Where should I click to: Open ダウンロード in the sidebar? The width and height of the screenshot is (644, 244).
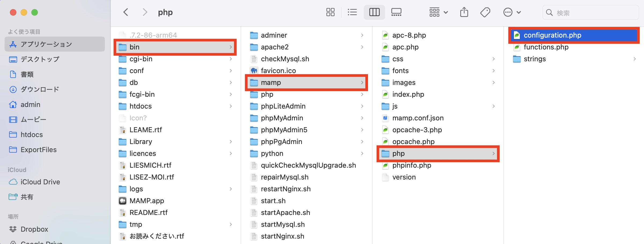pyautogui.click(x=55, y=89)
